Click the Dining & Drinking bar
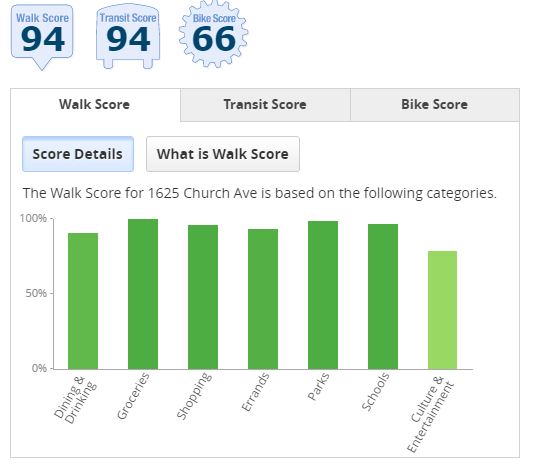 pyautogui.click(x=83, y=301)
